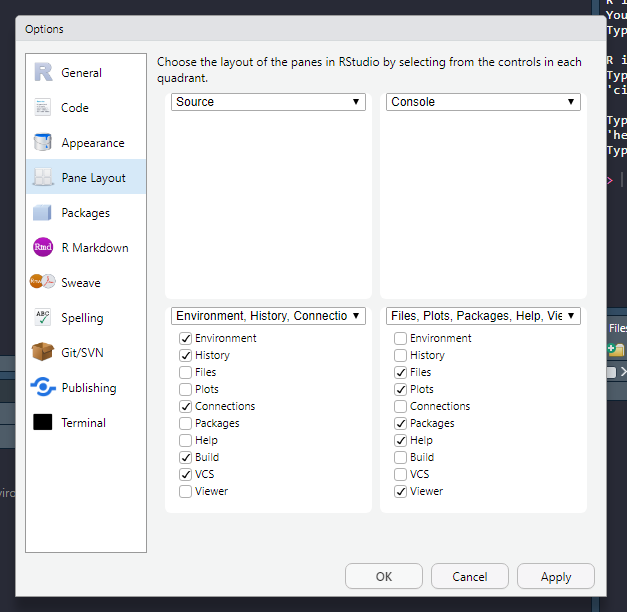The height and width of the screenshot is (612, 627).
Task: Uncheck Packages in right quadrant
Action: [x=400, y=423]
